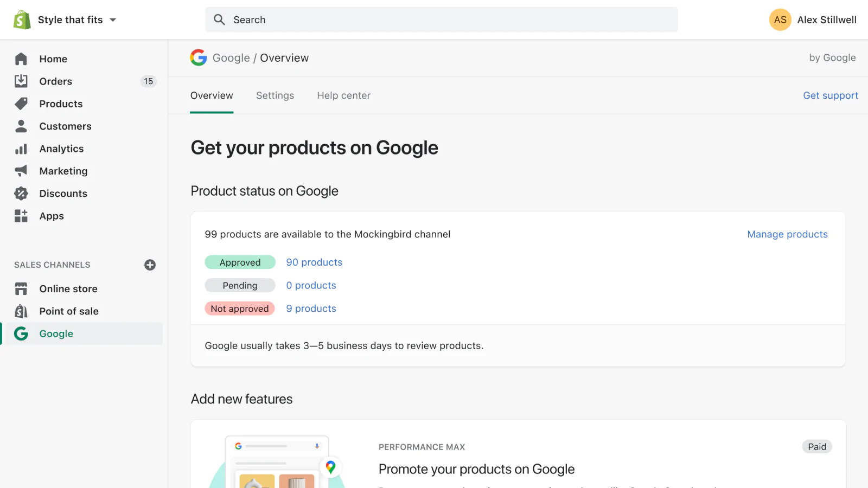Click the Product status on Google heading
Image resolution: width=868 pixels, height=488 pixels.
264,191
